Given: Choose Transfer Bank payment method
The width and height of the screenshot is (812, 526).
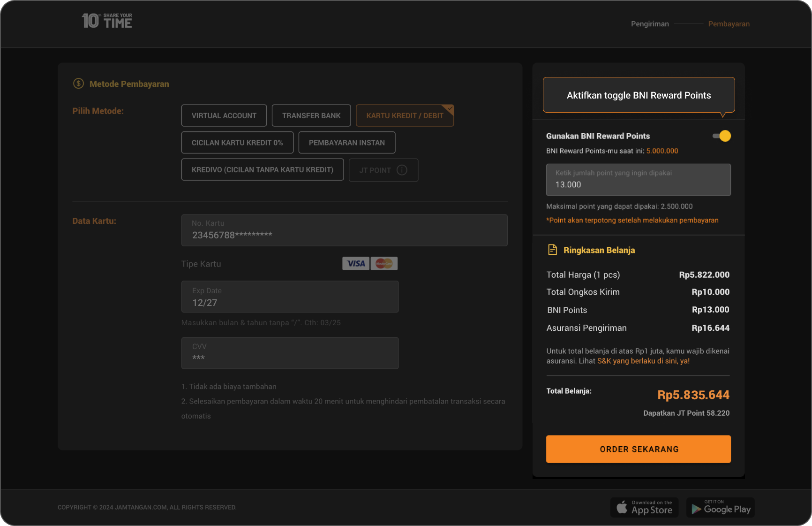Looking at the screenshot, I should coord(311,115).
